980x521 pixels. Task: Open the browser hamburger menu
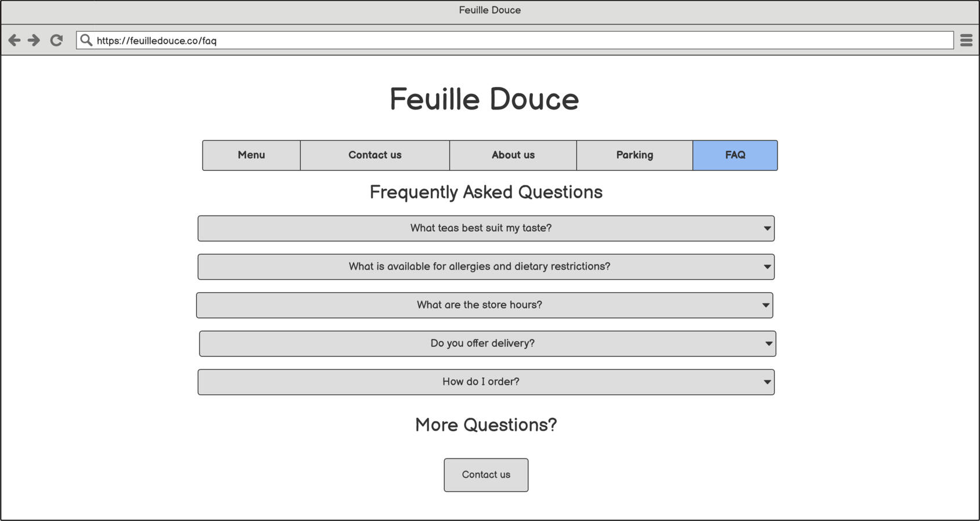click(x=966, y=40)
